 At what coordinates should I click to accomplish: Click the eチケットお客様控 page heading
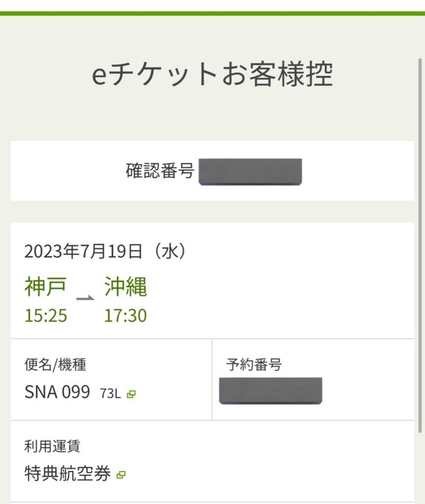[212, 74]
